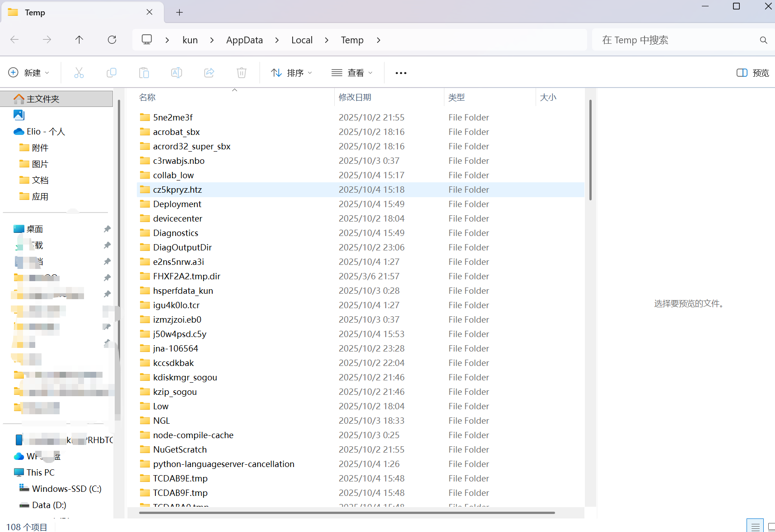Screen dimensions: 775x532
Task: Sort by 名称 column header
Action: (x=147, y=97)
